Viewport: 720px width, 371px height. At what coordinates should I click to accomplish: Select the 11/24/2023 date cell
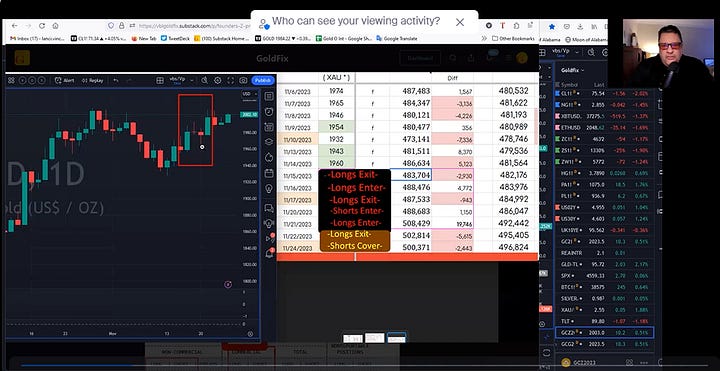[298, 248]
